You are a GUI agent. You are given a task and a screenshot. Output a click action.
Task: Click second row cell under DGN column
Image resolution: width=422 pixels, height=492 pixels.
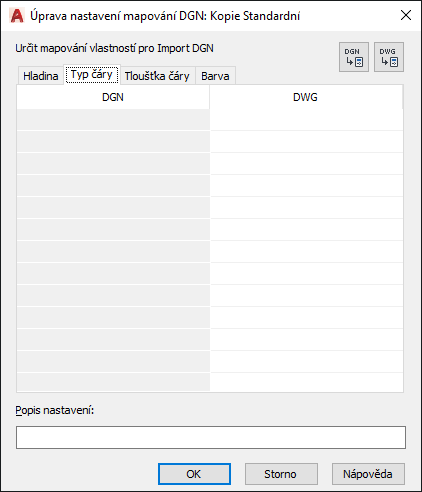(x=113, y=142)
